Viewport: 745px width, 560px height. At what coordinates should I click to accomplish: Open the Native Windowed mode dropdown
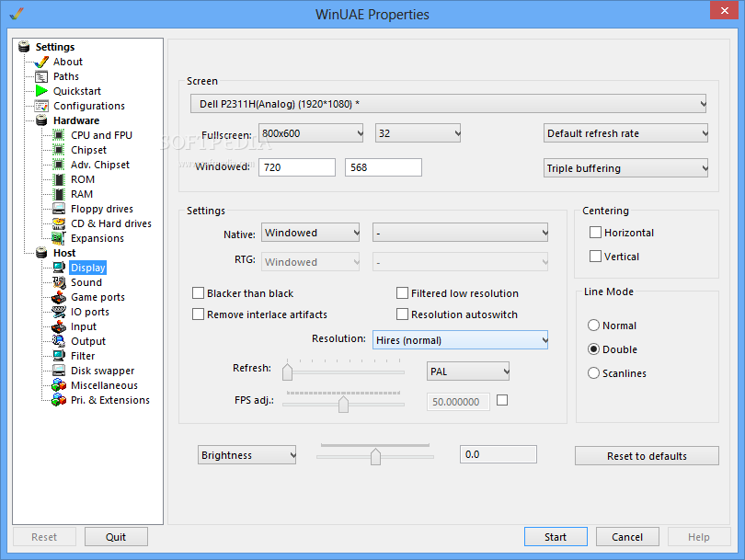click(x=310, y=233)
